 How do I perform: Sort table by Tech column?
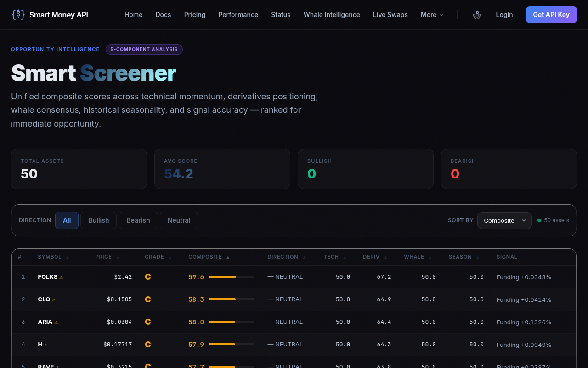(335, 257)
